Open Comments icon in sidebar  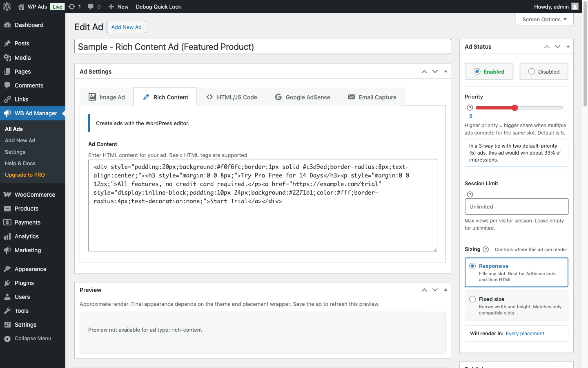[x=7, y=85]
